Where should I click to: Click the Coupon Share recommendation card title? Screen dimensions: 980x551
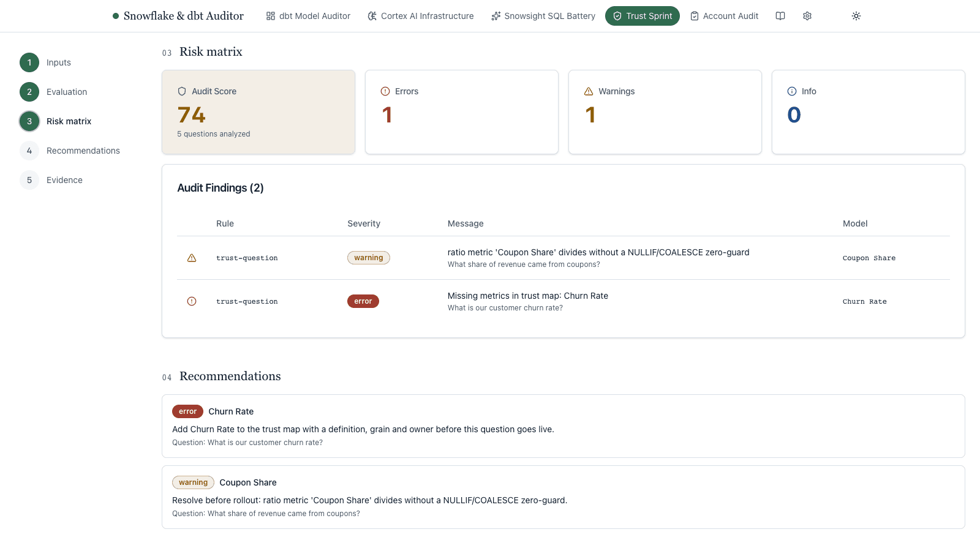tap(248, 482)
